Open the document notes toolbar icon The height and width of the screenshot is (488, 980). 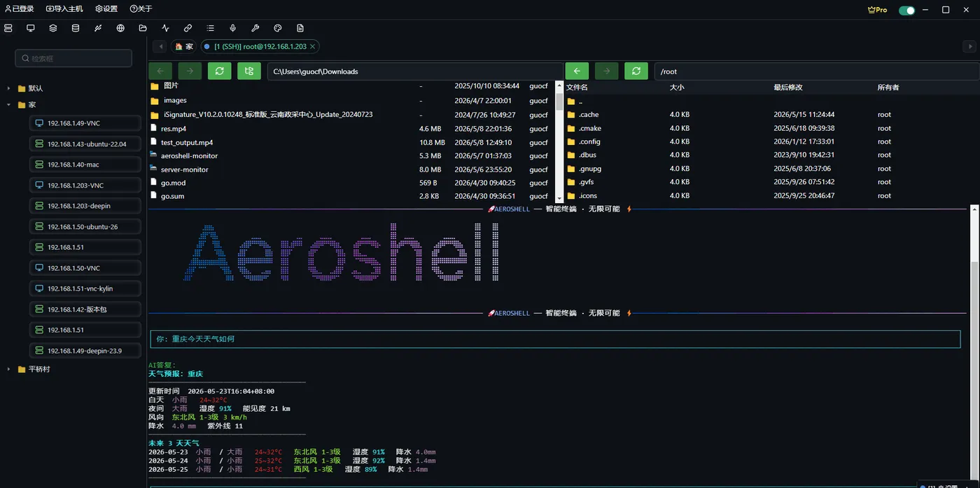point(300,28)
